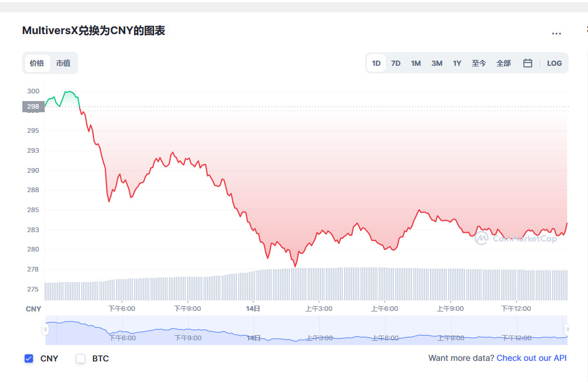
Task: Click the 下午12:00 axis time label
Action: coord(516,309)
